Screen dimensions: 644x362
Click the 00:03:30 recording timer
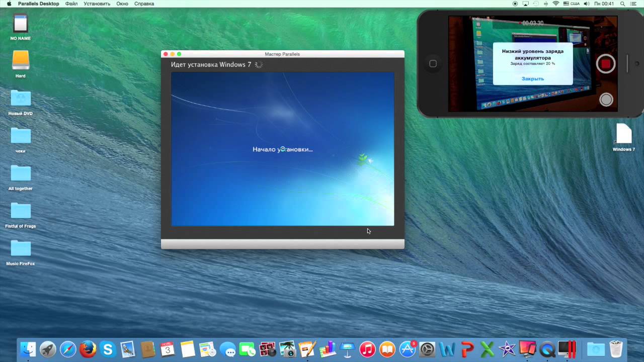tap(532, 23)
